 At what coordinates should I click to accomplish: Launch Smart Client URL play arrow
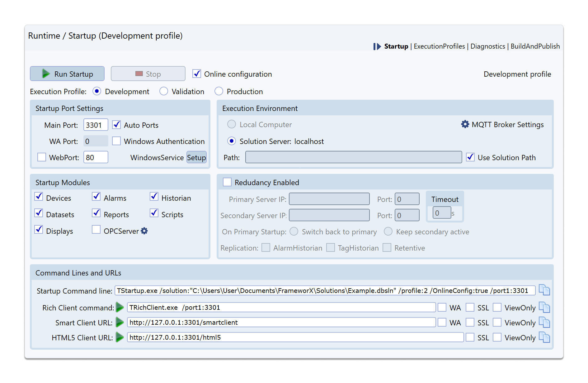pos(120,322)
